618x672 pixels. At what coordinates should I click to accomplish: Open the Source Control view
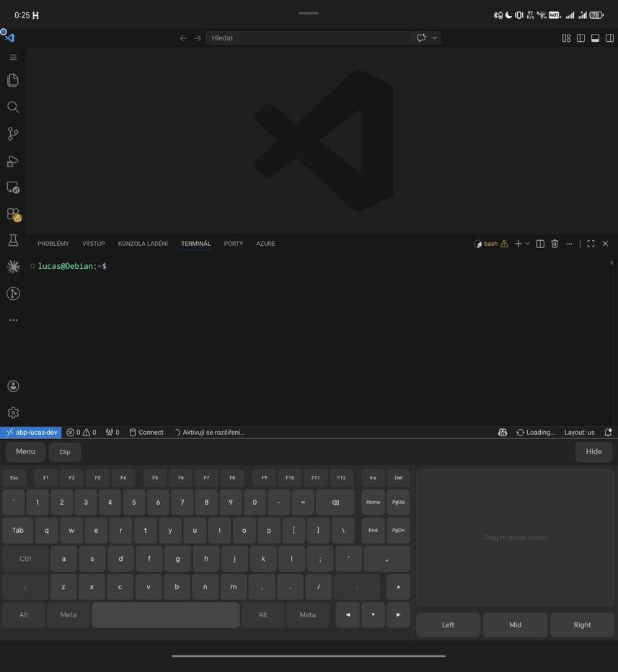coord(13,134)
